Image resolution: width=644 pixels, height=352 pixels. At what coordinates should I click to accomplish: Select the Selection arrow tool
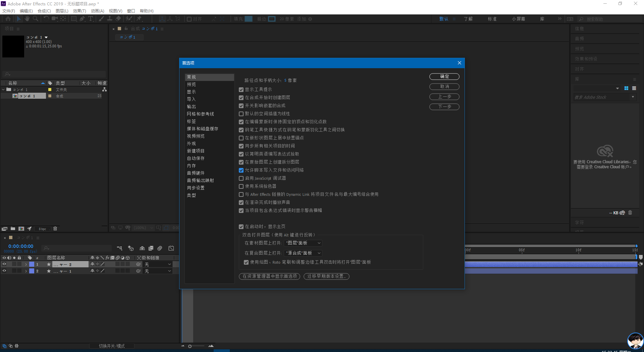[x=19, y=19]
